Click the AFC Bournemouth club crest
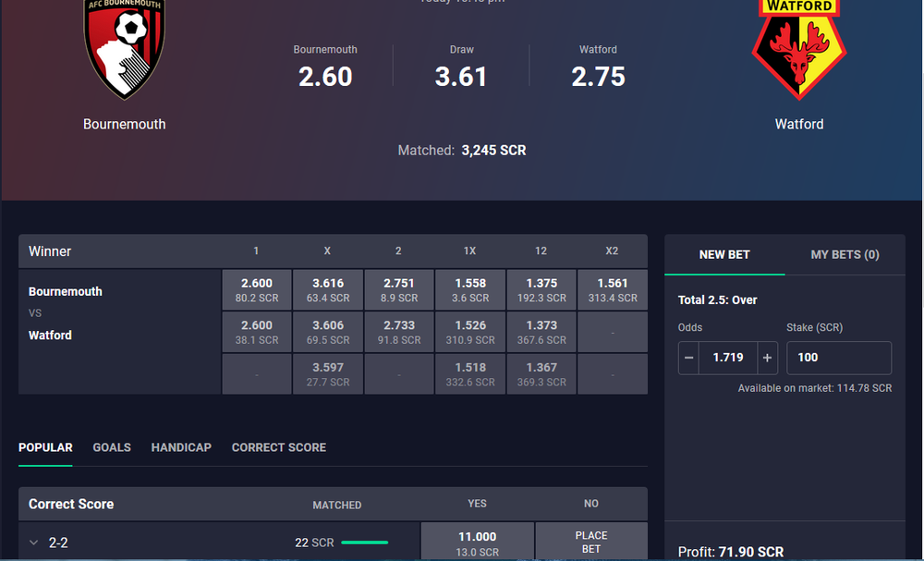924x561 pixels. pyautogui.click(x=125, y=48)
